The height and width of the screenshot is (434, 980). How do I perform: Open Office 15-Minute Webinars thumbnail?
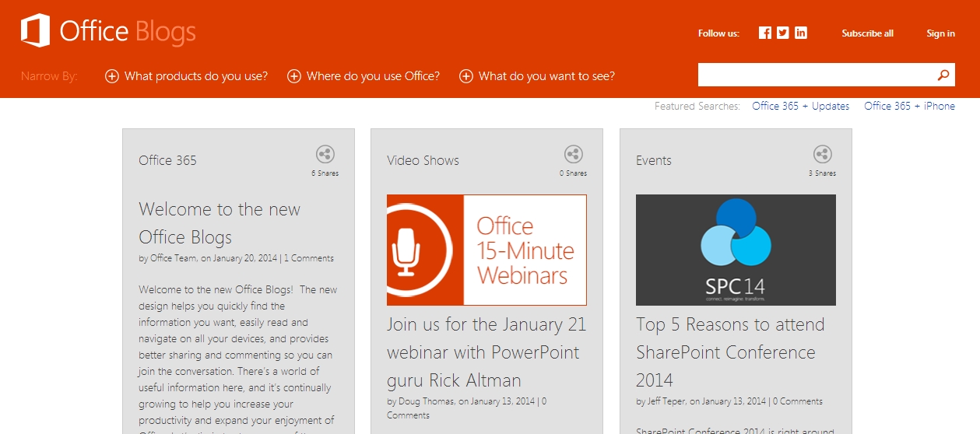[486, 250]
